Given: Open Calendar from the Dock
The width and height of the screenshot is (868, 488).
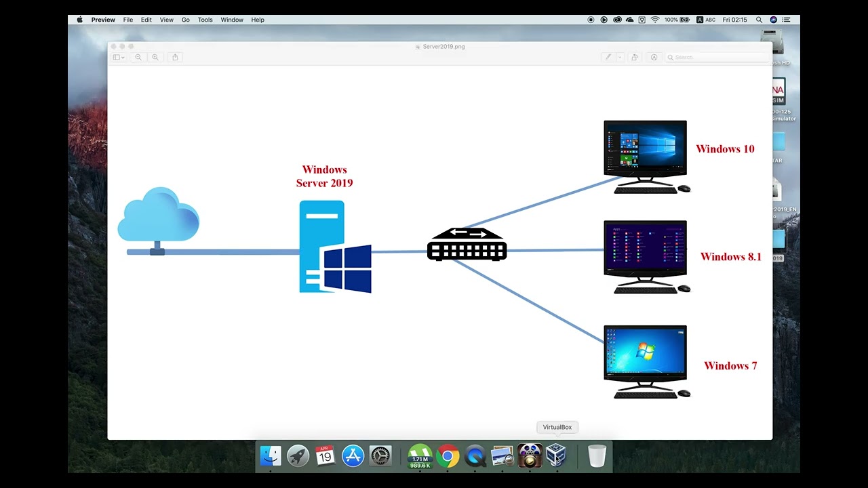Looking at the screenshot, I should tap(325, 455).
